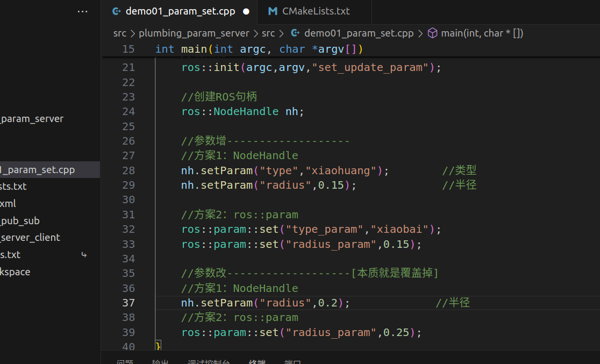Open the 调试控制台 panel tab

pyautogui.click(x=209, y=361)
